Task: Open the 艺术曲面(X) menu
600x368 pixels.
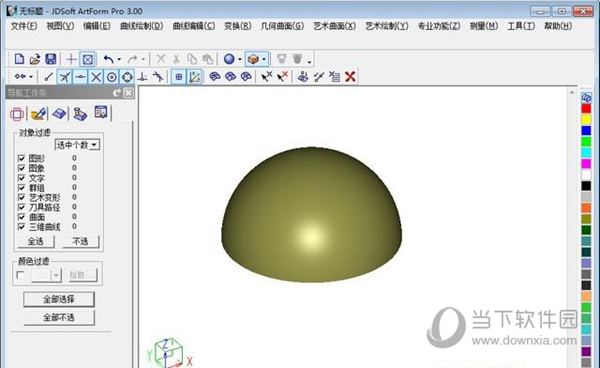Action: tap(335, 26)
